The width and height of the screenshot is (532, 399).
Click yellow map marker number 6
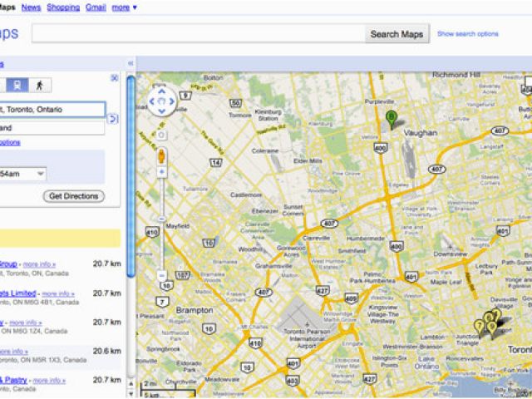click(x=488, y=318)
